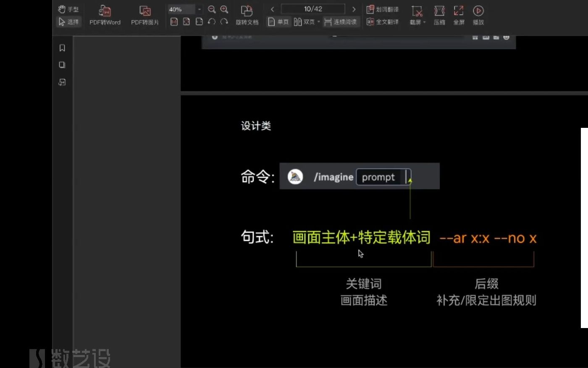Select the hand tool (手型)

[x=68, y=8]
